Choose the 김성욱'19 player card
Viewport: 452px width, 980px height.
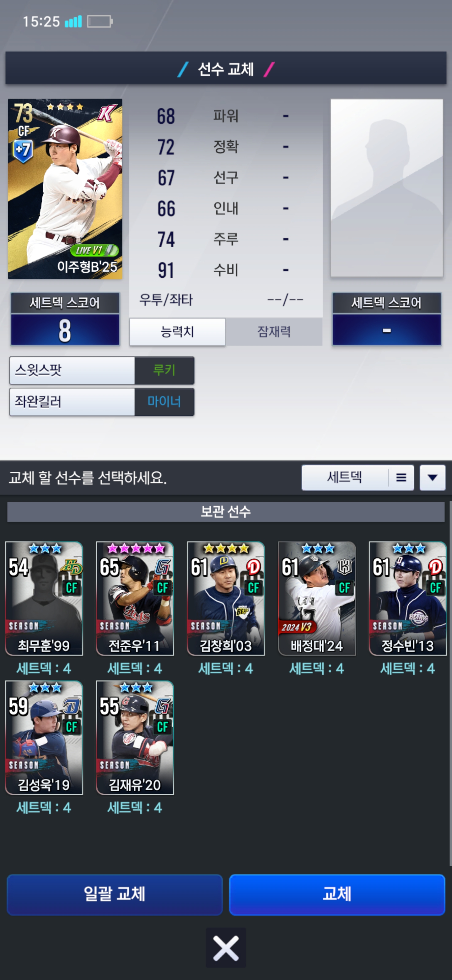click(44, 738)
